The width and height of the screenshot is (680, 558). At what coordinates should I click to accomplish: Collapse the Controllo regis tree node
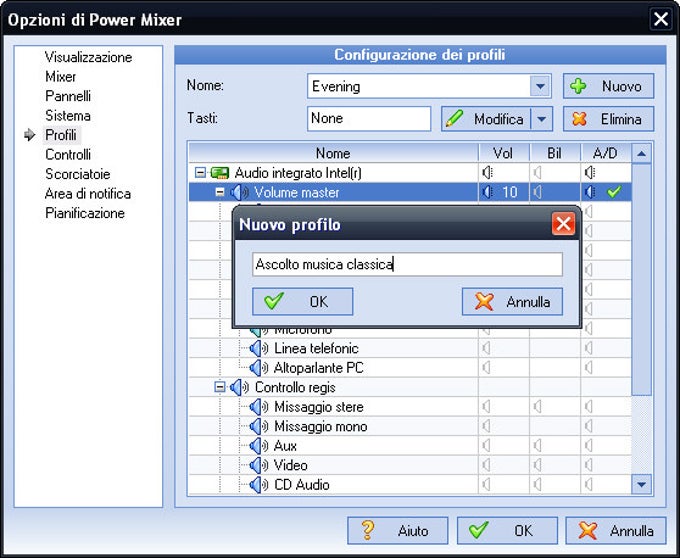coord(220,387)
